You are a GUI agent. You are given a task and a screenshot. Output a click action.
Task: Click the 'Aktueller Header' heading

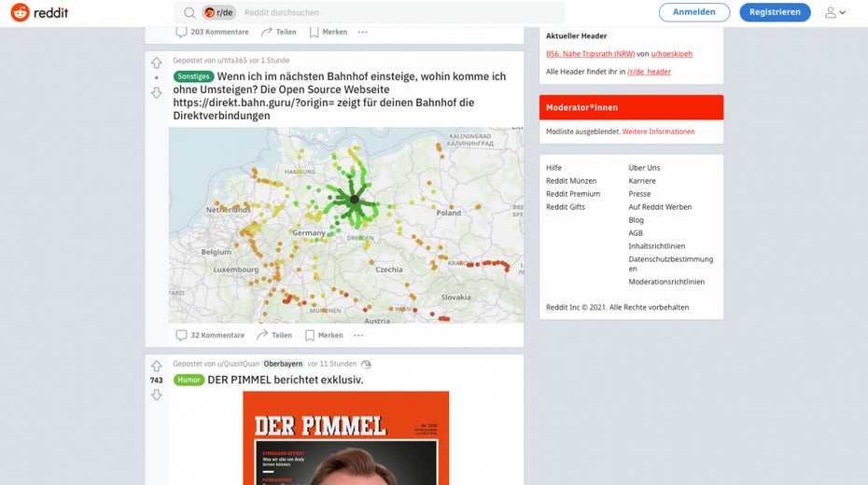[x=576, y=36]
